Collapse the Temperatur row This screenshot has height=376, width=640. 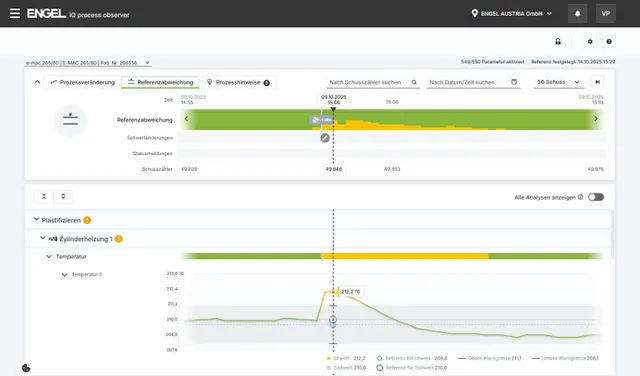tap(49, 256)
